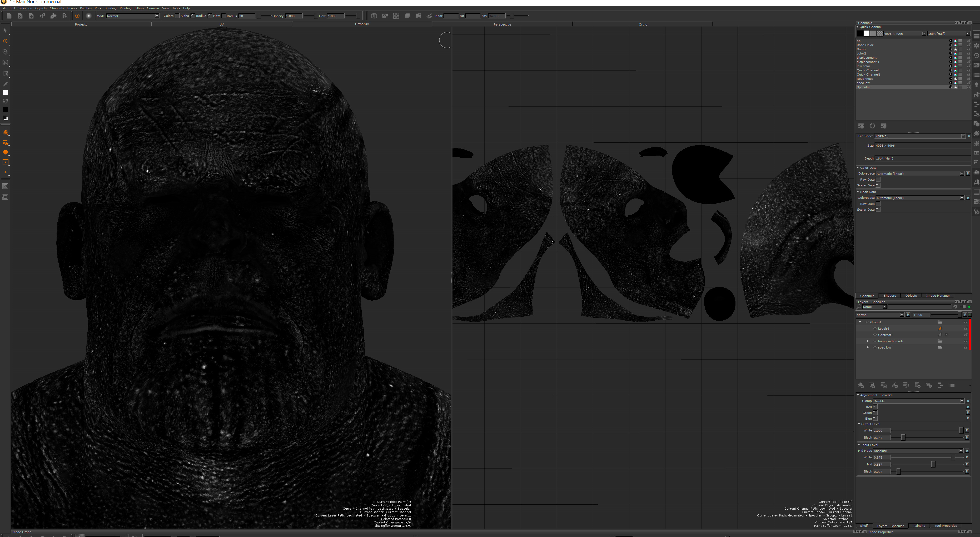Click the add adjustment layer icon
Image resolution: width=980 pixels, height=537 pixels.
point(895,385)
